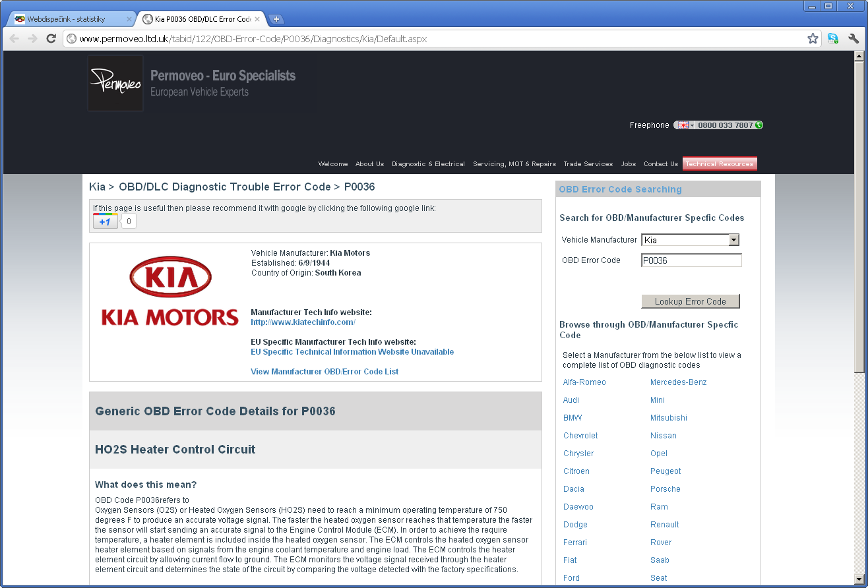The height and width of the screenshot is (588, 868).
Task: Click the Lookup Error Code button
Action: tap(691, 301)
